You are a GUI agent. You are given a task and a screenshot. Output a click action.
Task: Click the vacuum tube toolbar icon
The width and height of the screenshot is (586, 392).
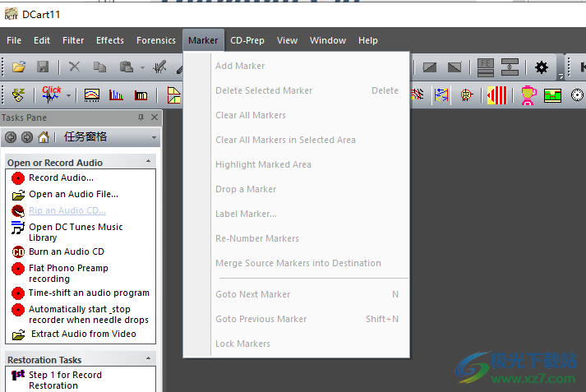(x=467, y=95)
